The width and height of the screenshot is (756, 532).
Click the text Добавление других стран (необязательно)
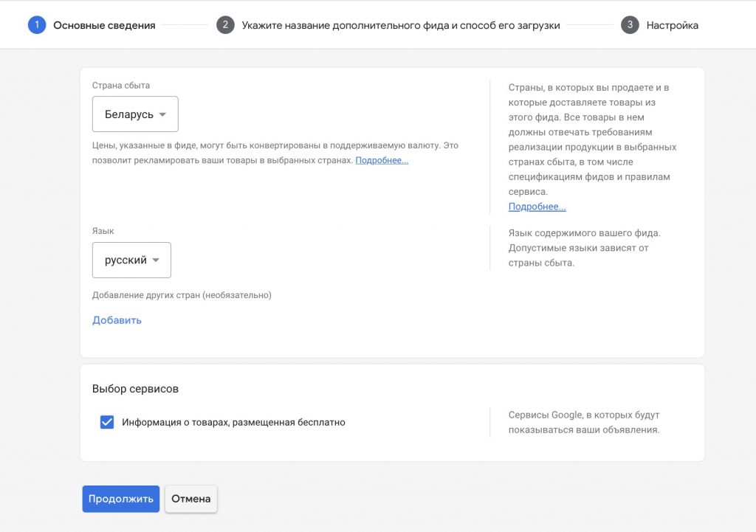pos(182,295)
